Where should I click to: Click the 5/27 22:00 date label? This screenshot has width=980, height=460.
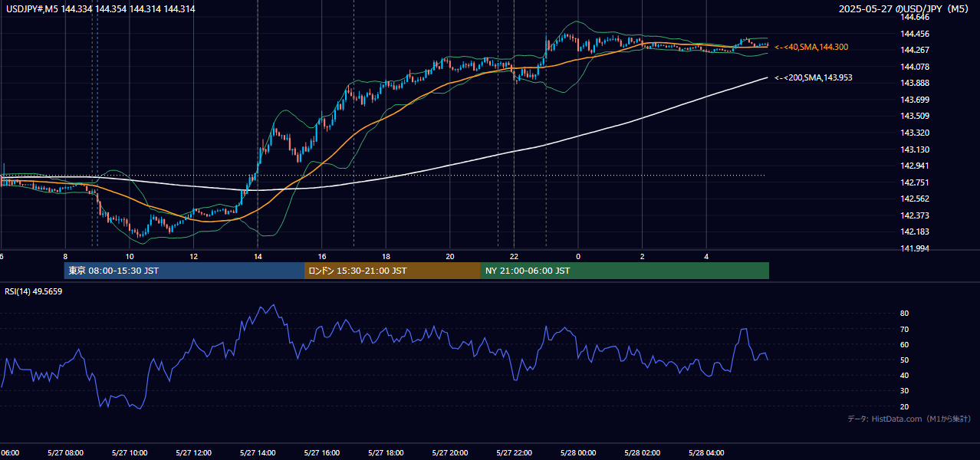[x=514, y=452]
